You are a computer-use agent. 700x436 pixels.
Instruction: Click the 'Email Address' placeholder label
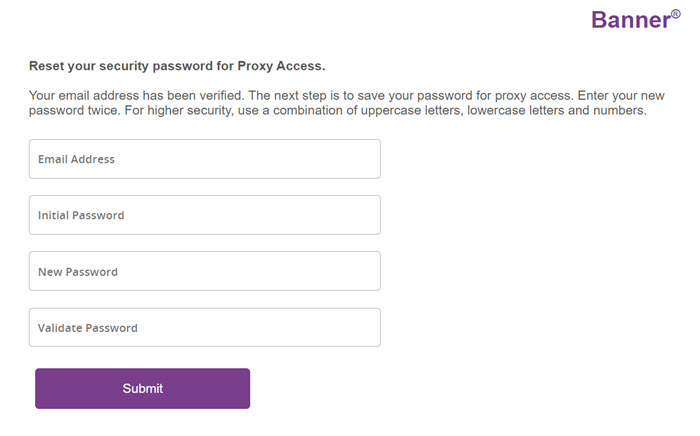[x=76, y=159]
